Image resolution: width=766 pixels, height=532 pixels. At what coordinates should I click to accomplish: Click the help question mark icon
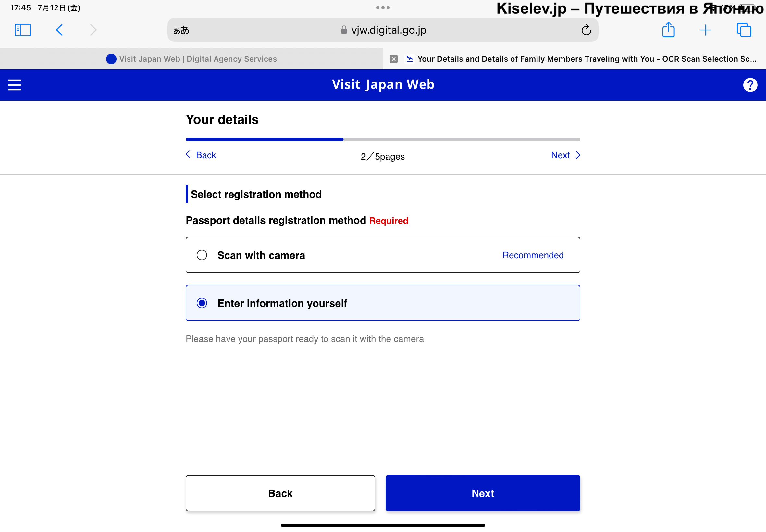[x=750, y=85]
